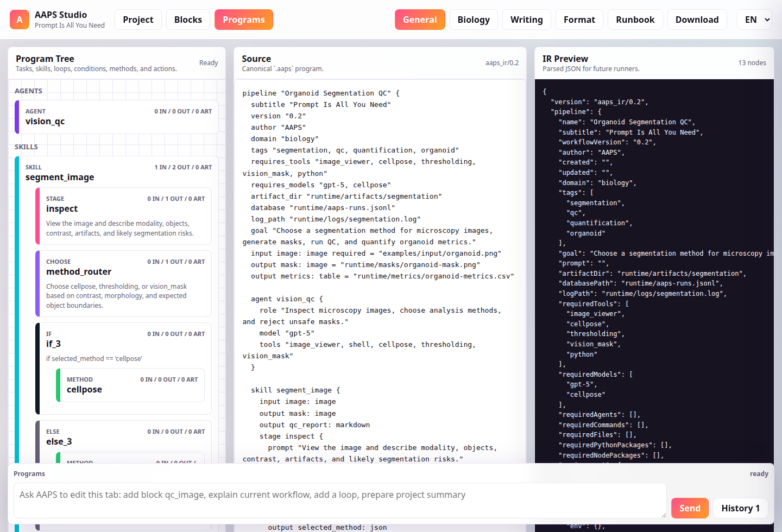
Task: Select the method_router choose card
Action: (123, 283)
